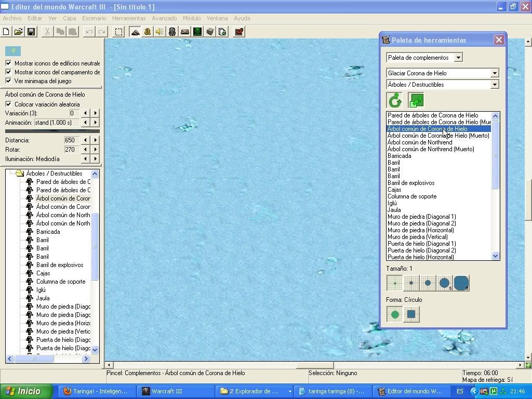Click the random rotation green arrow button
Image resolution: width=532 pixels, height=399 pixels.
(395, 100)
